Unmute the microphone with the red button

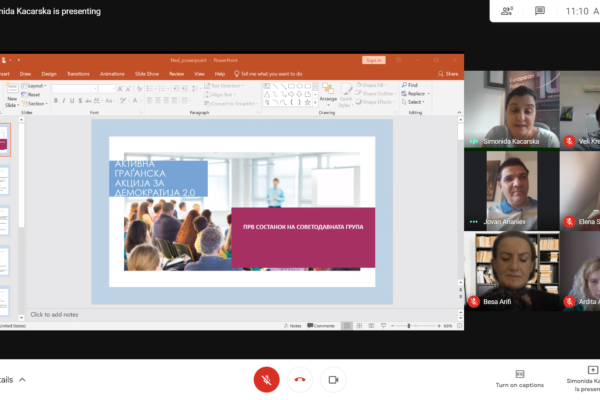[266, 379]
